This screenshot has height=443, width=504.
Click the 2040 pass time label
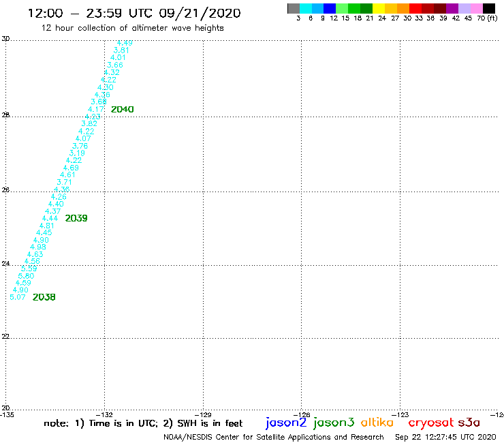[x=122, y=109]
